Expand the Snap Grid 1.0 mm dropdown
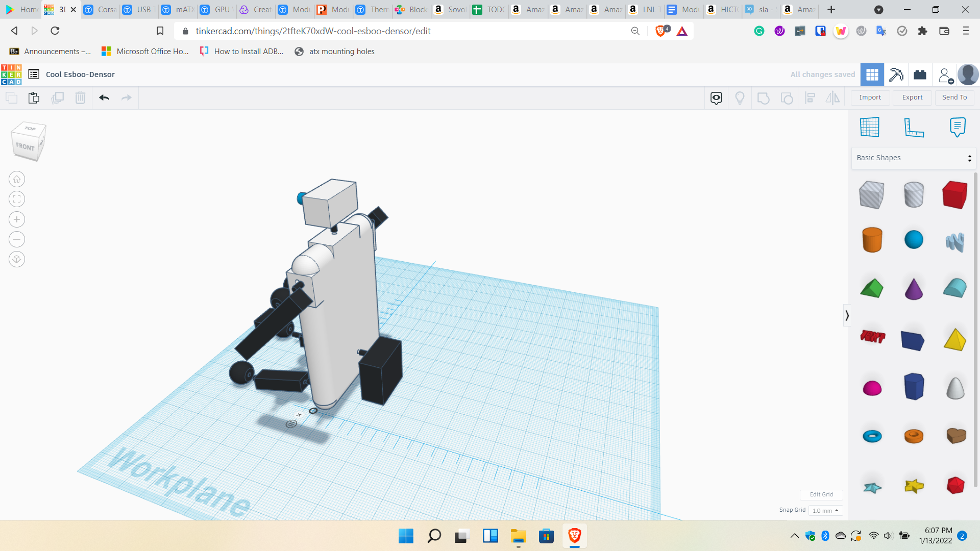This screenshot has height=551, width=980. click(x=825, y=510)
